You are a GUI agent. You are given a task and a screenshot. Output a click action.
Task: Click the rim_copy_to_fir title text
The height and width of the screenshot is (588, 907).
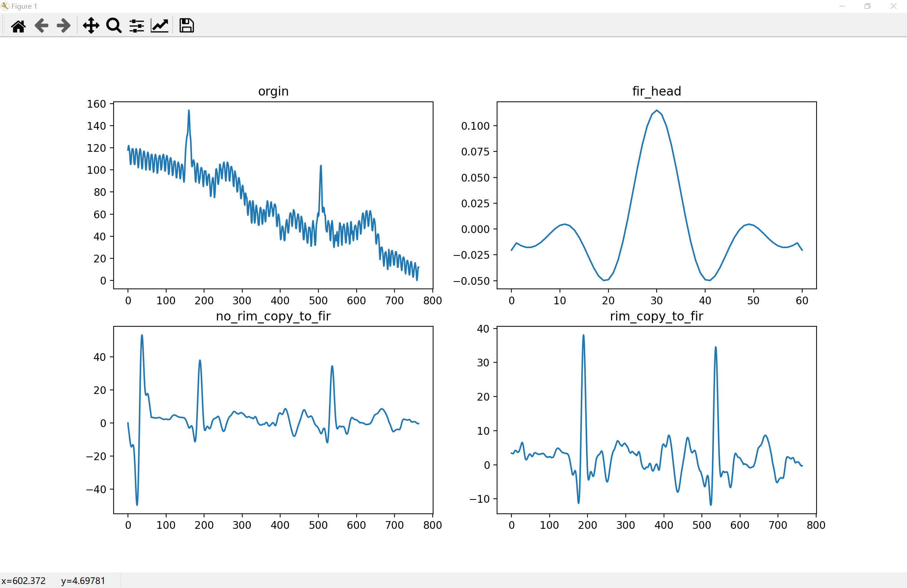click(x=656, y=316)
